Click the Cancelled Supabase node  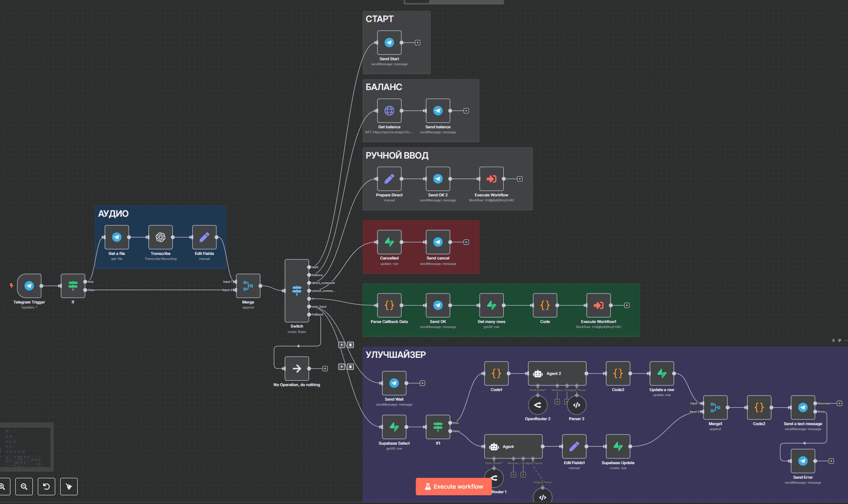click(389, 242)
